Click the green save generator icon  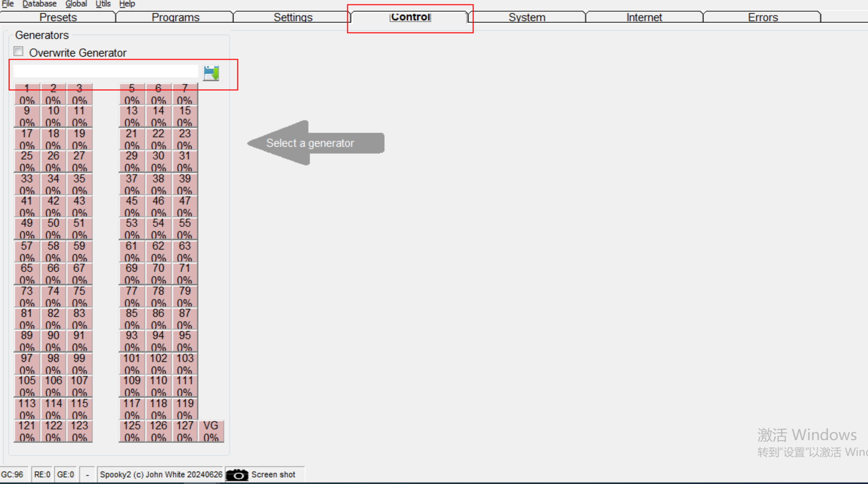211,73
